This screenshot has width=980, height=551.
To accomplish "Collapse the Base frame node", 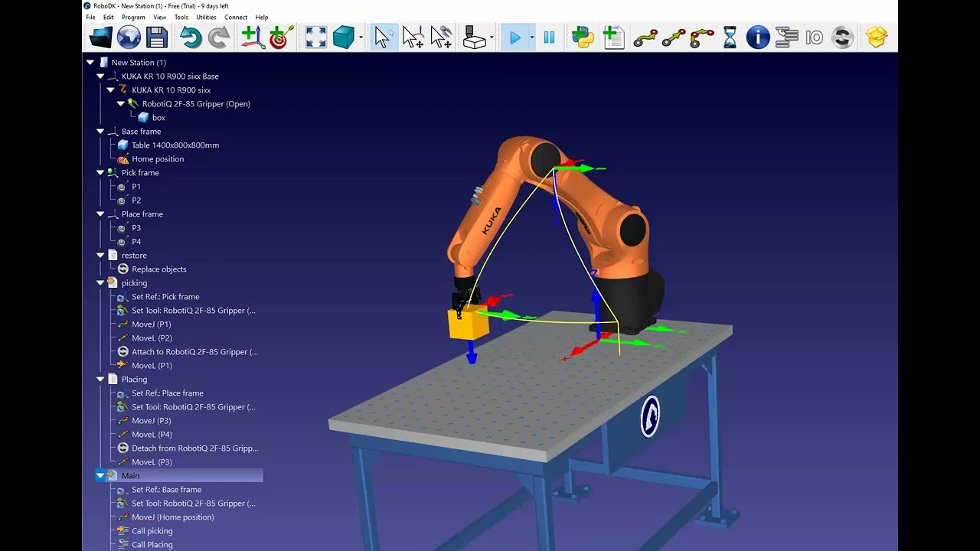I will pyautogui.click(x=100, y=132).
